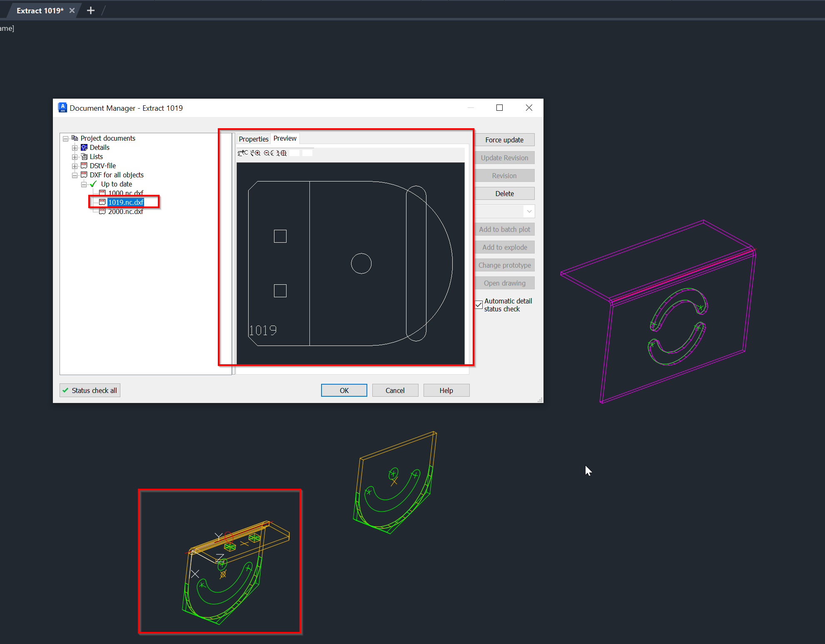Select the 2000.nc.dxf file
Image resolution: width=825 pixels, height=644 pixels.
(x=126, y=211)
